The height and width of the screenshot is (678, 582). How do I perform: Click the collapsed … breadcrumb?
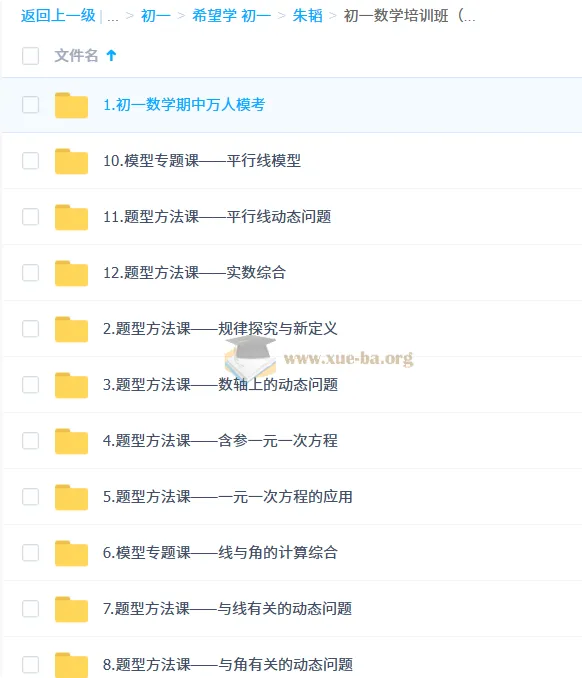click(x=113, y=17)
